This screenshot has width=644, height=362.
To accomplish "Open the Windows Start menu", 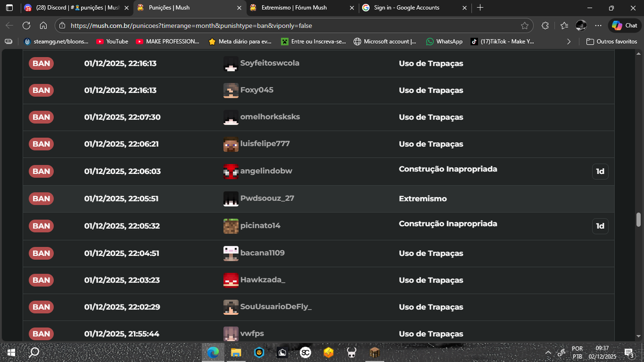I will click(11, 352).
